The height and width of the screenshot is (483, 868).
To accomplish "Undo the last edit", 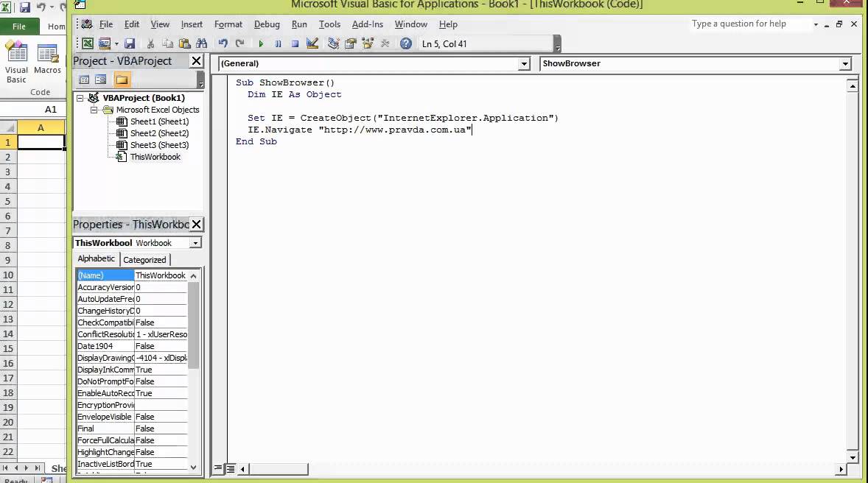I will point(223,43).
